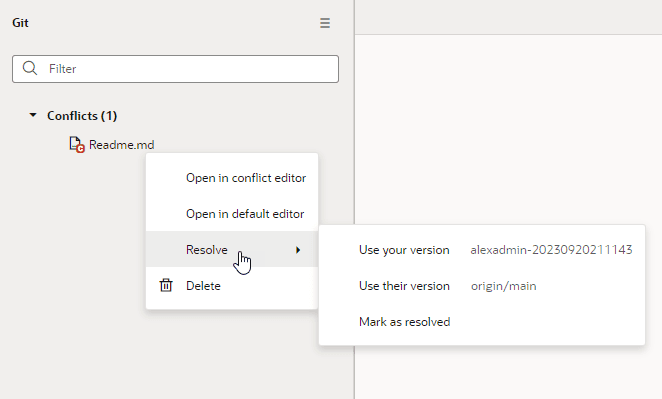662x399 pixels.
Task: Click the Resolve submenu arrow
Action: click(x=298, y=250)
